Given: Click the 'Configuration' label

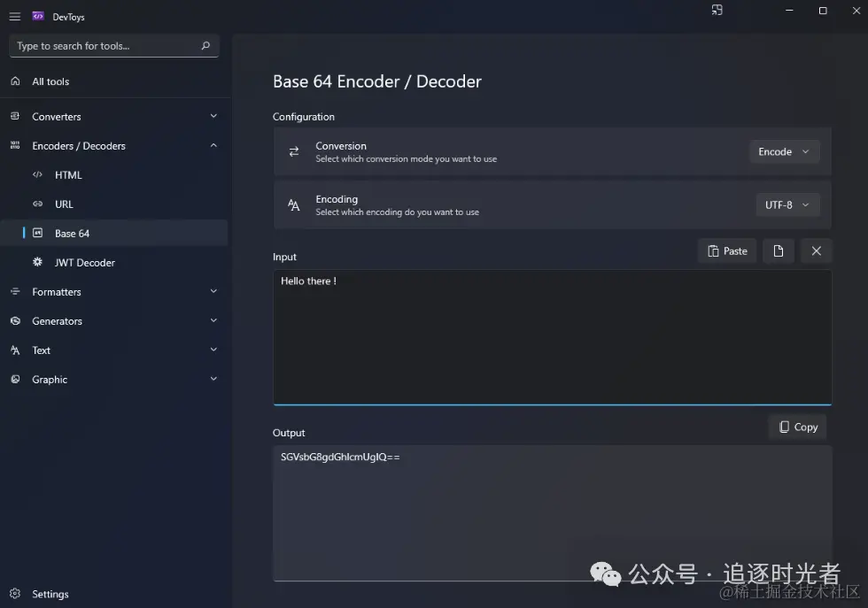Looking at the screenshot, I should pos(303,117).
